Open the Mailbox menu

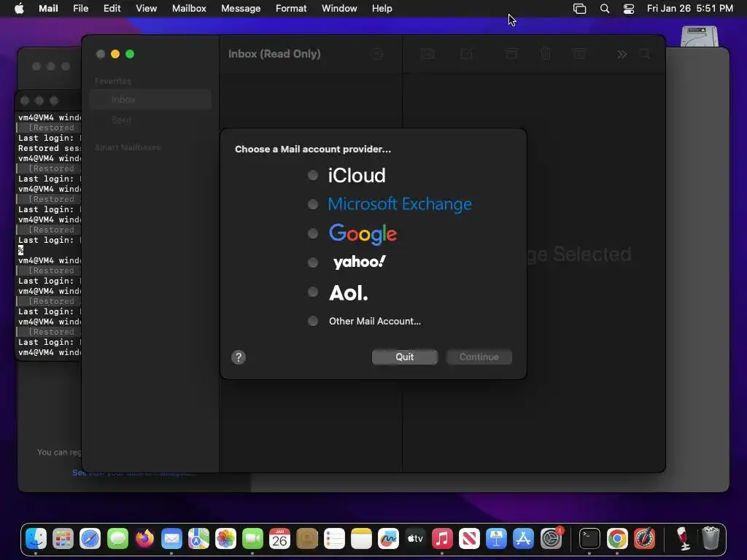189,9
